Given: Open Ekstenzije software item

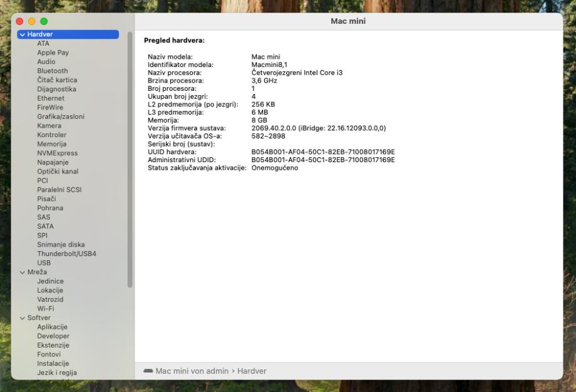Looking at the screenshot, I should (x=53, y=345).
